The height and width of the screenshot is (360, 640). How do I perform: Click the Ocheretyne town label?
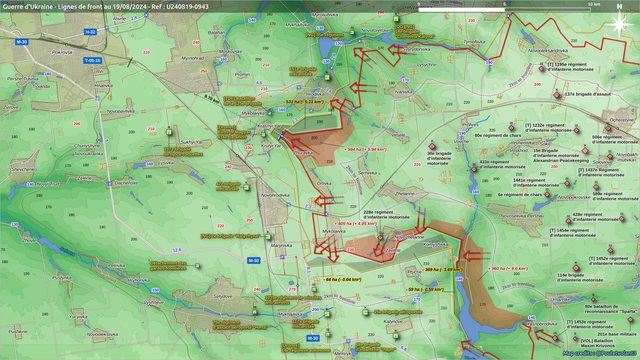(x=622, y=120)
